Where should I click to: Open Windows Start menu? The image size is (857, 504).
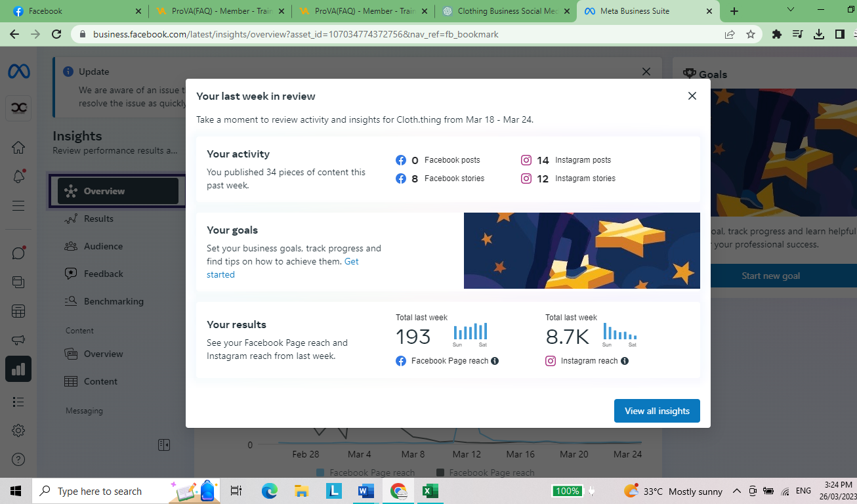click(15, 491)
